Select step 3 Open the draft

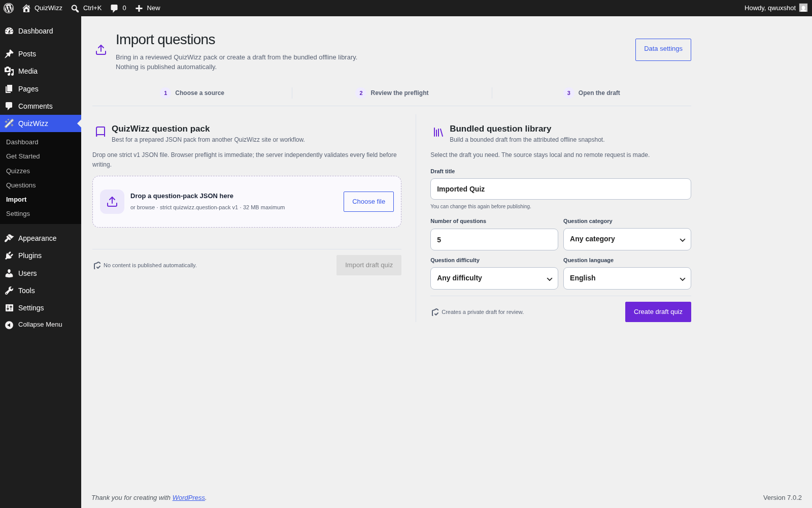click(x=592, y=93)
